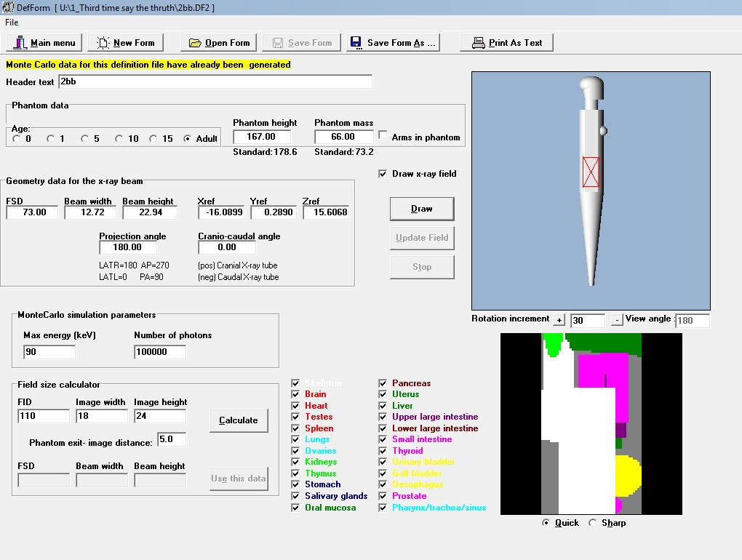Toggle Lower large intestine checkbox

[383, 428]
